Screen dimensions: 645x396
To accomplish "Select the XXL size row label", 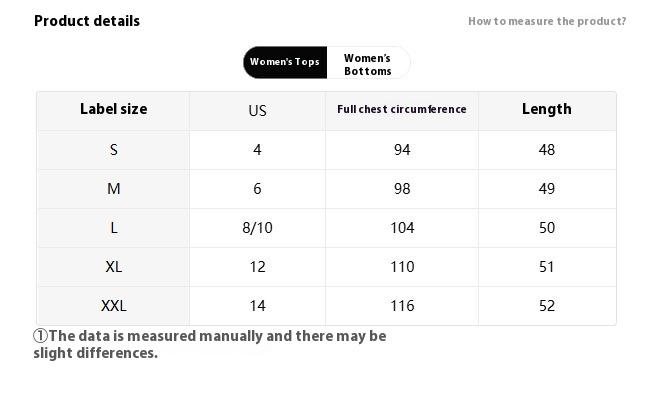I will tap(114, 306).
